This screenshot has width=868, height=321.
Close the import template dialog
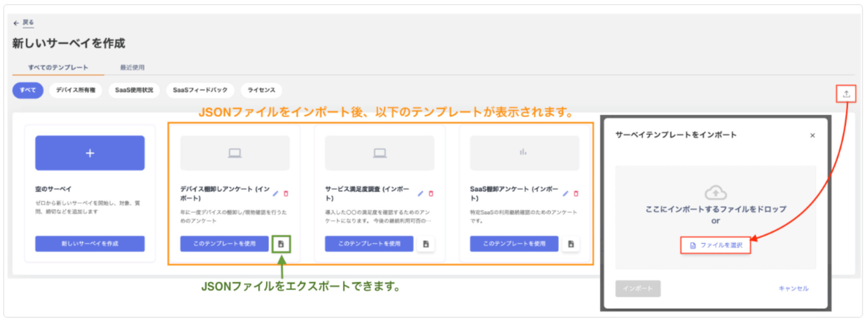click(812, 135)
